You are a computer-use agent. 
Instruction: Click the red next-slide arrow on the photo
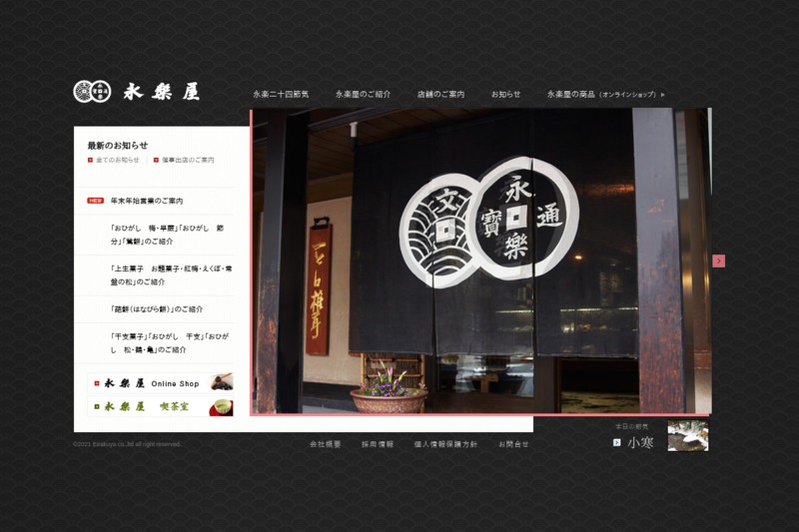click(718, 261)
